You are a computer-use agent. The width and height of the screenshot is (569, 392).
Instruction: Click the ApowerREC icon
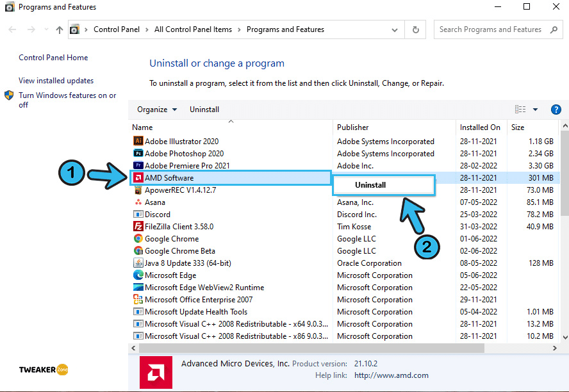(138, 190)
